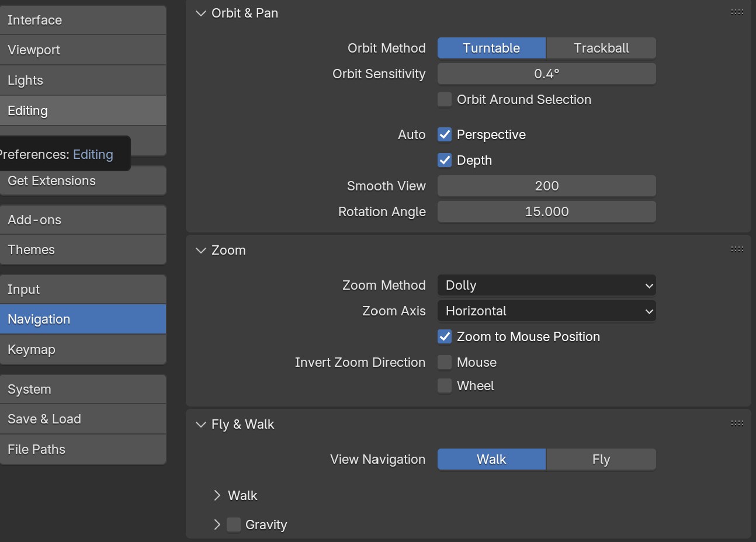This screenshot has width=756, height=542.
Task: Tick the Gravity checkbox
Action: [x=234, y=524]
